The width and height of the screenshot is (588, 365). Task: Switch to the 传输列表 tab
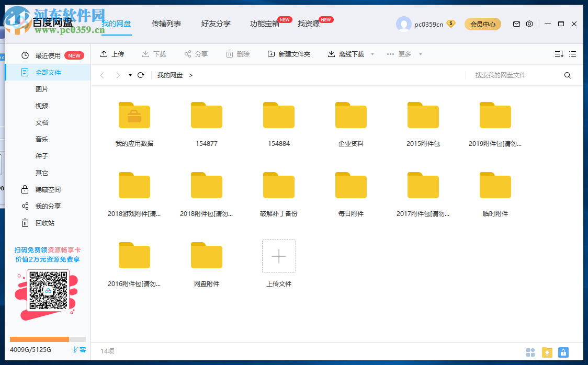(166, 24)
